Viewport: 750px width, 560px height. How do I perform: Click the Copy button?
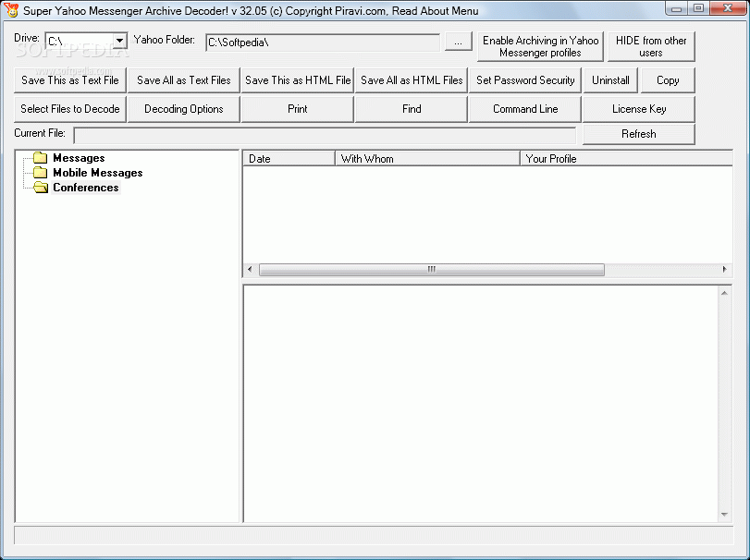pyautogui.click(x=668, y=80)
